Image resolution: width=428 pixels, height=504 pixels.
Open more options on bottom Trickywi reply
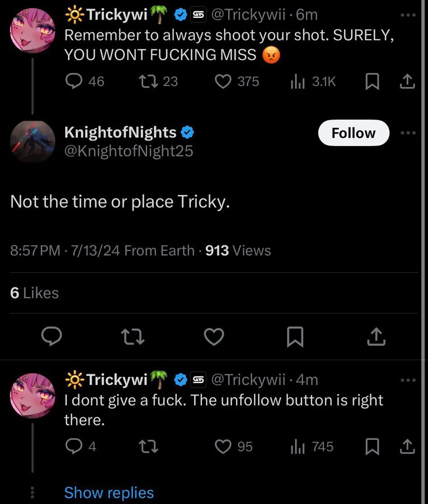coord(408,380)
